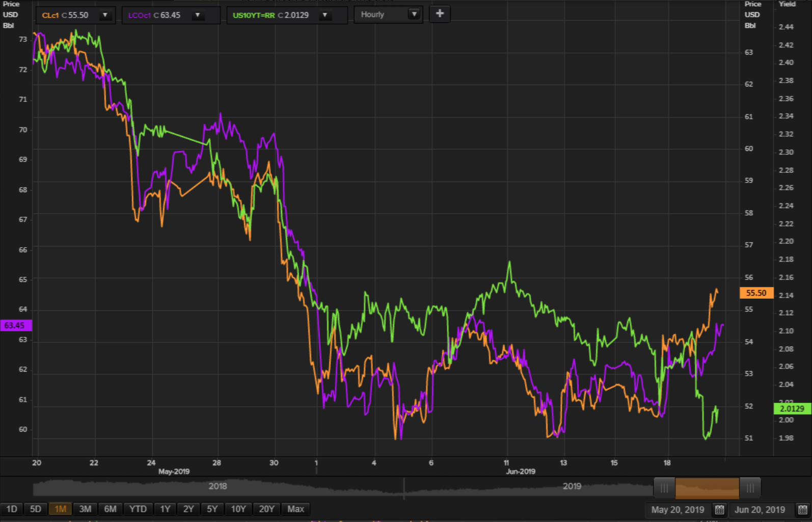
Task: Switch to the YTD time range
Action: (x=138, y=509)
